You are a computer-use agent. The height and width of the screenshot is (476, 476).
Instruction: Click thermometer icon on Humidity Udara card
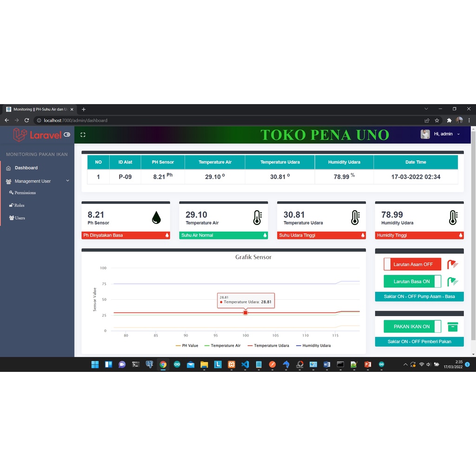(x=453, y=218)
